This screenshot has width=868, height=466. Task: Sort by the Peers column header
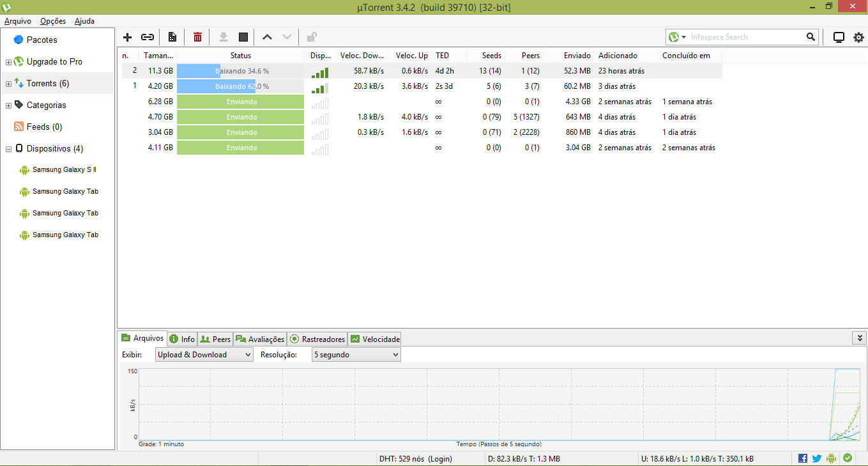[x=524, y=56]
